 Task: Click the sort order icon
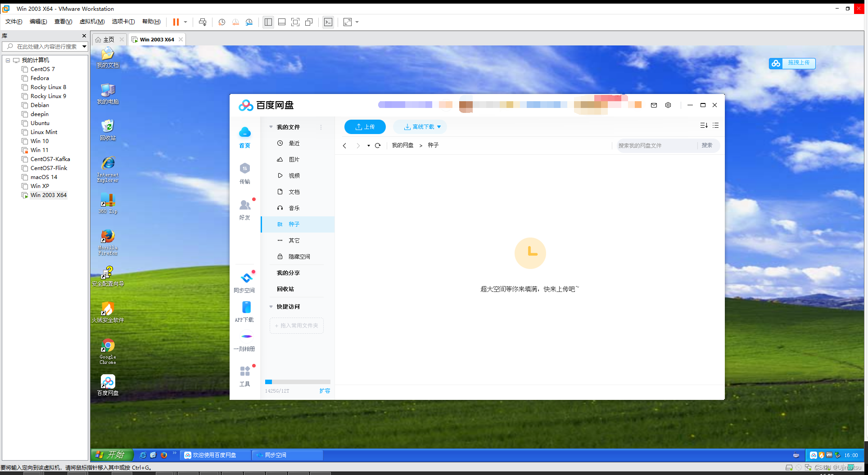[704, 125]
